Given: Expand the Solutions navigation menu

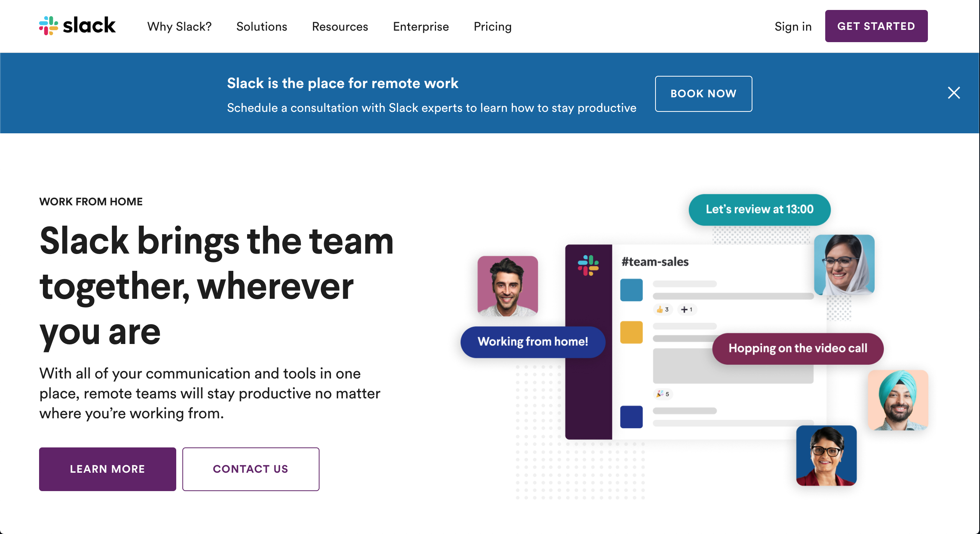Looking at the screenshot, I should coord(262,26).
